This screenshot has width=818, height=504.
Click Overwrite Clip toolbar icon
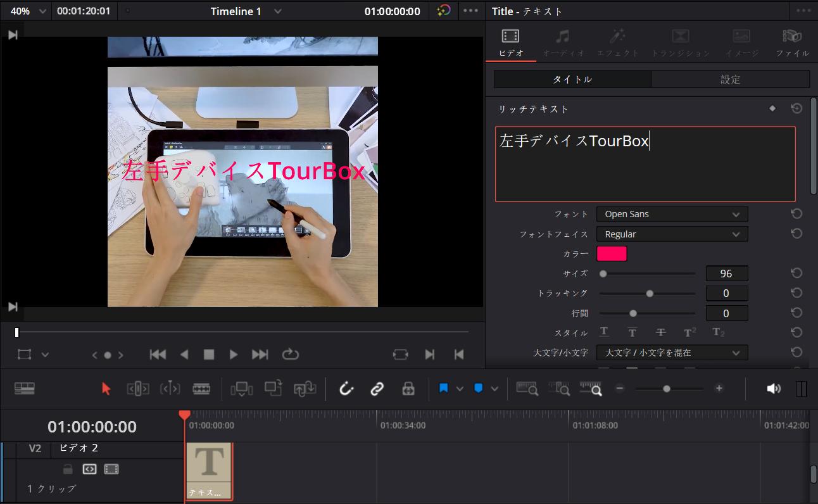pyautogui.click(x=273, y=389)
